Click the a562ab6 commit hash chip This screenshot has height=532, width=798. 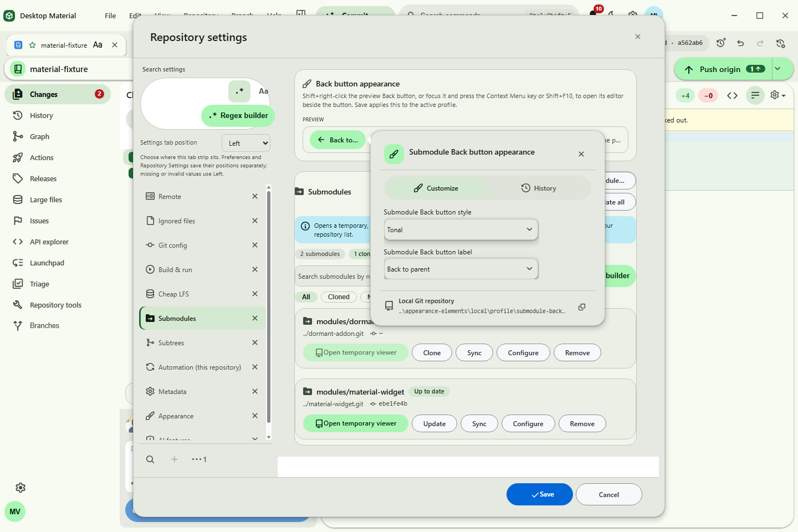[x=690, y=43]
